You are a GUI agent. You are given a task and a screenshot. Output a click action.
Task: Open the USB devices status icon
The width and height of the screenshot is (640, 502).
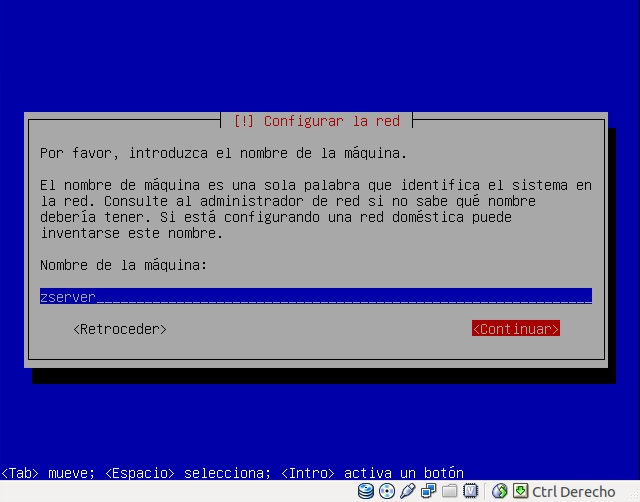click(x=407, y=491)
